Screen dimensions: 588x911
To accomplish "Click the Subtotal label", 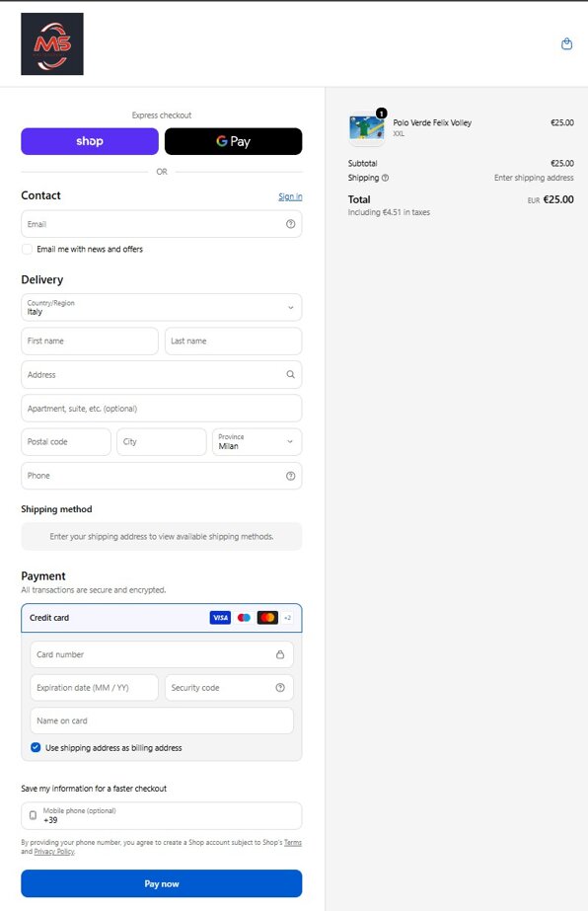I will point(362,163).
